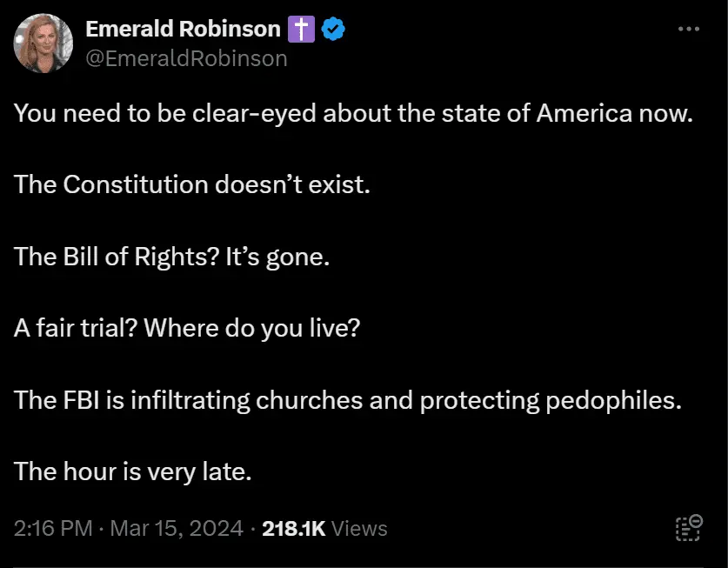The image size is (728, 568).
Task: Click the "A fair trial?" line
Action: [x=186, y=328]
